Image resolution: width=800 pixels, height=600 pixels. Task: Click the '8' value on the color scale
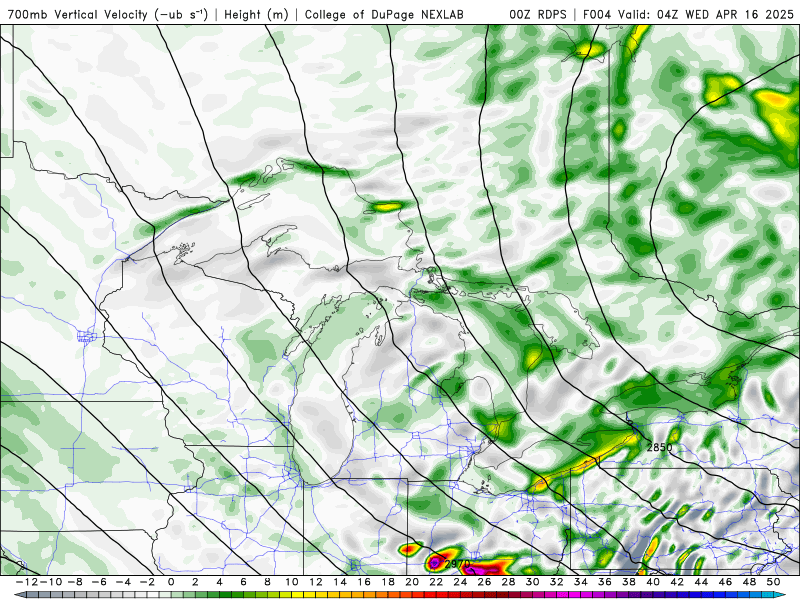[267, 582]
